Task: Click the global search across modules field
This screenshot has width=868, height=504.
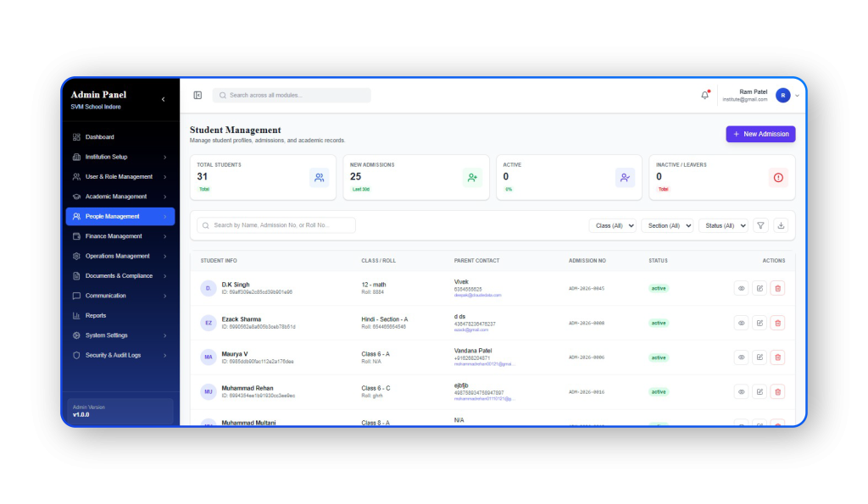Action: tap(292, 95)
